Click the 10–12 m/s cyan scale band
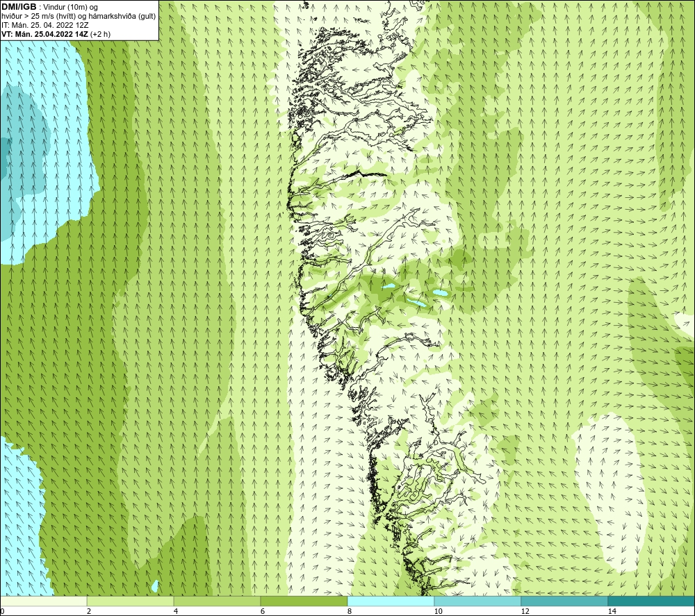The width and height of the screenshot is (695, 616). tap(478, 601)
